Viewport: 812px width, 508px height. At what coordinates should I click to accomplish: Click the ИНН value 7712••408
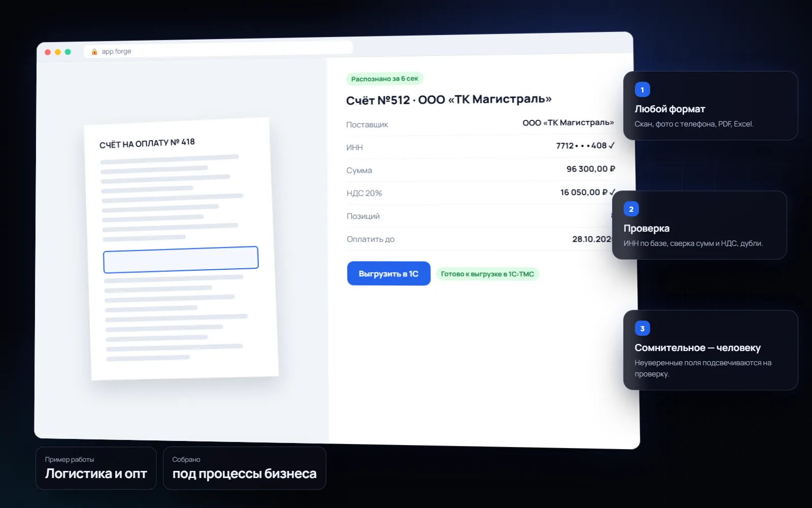coord(585,146)
